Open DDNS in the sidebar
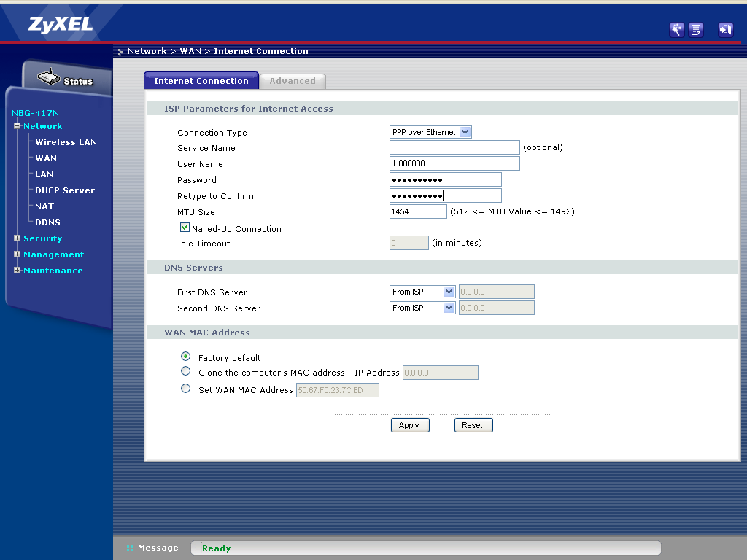 (47, 222)
